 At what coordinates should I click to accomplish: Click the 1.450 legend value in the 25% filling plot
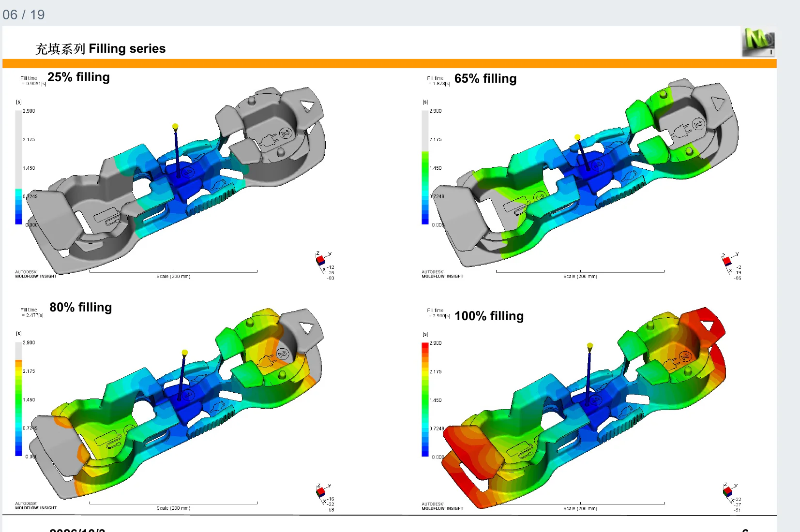pos(29,168)
